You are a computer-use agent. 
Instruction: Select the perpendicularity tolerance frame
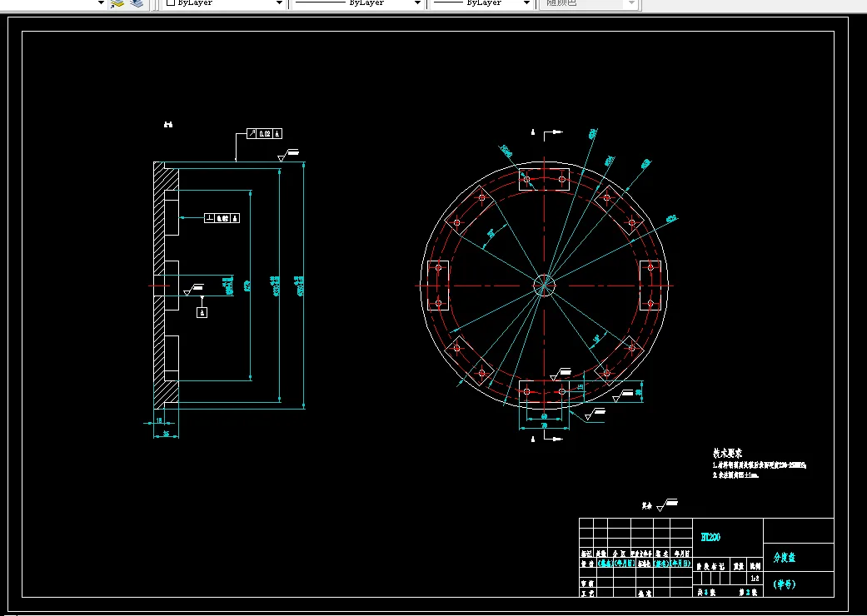pos(222,218)
